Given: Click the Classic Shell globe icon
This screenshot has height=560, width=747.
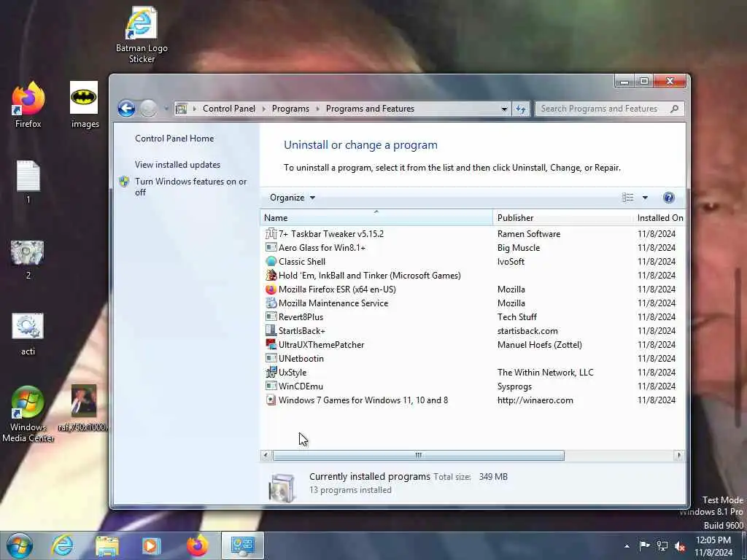Looking at the screenshot, I should pyautogui.click(x=271, y=262).
